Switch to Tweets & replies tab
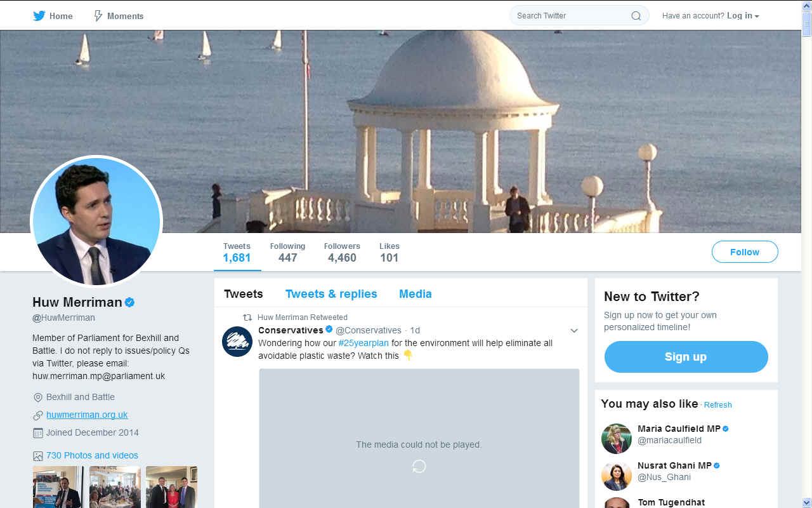This screenshot has width=812, height=508. pyautogui.click(x=331, y=293)
